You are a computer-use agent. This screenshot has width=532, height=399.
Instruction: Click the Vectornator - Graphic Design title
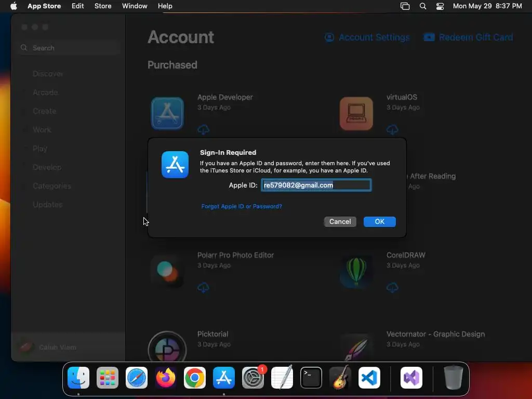[436, 334]
